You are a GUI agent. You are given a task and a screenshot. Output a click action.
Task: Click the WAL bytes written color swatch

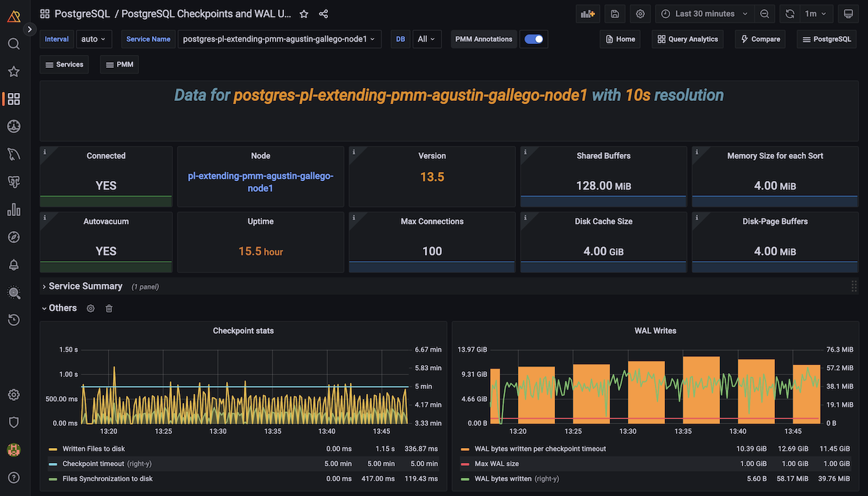464,479
